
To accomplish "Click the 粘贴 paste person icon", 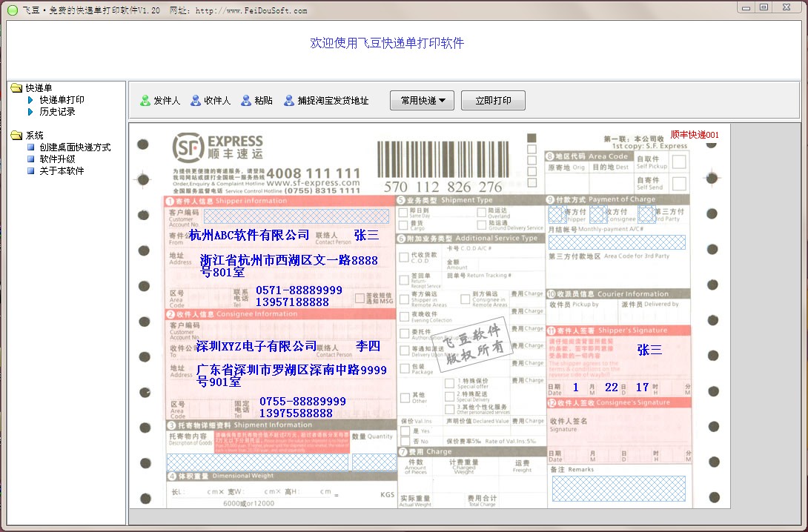I will coord(246,101).
